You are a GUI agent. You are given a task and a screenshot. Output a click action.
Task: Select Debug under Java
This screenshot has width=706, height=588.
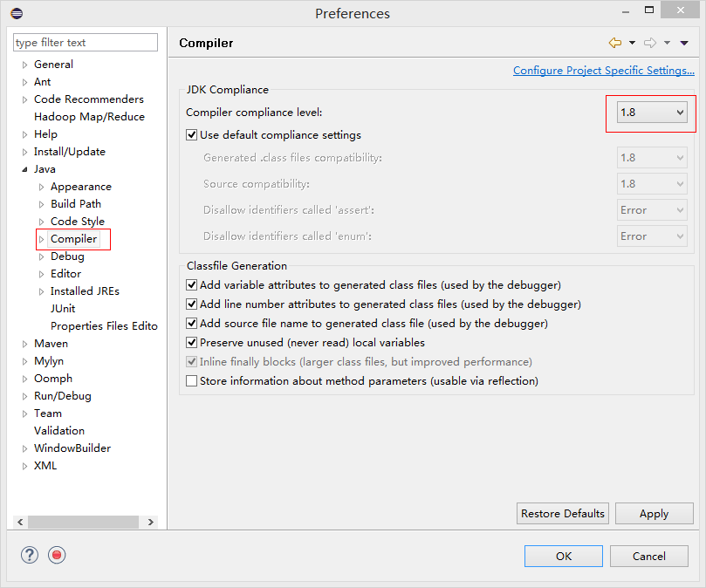[67, 256]
